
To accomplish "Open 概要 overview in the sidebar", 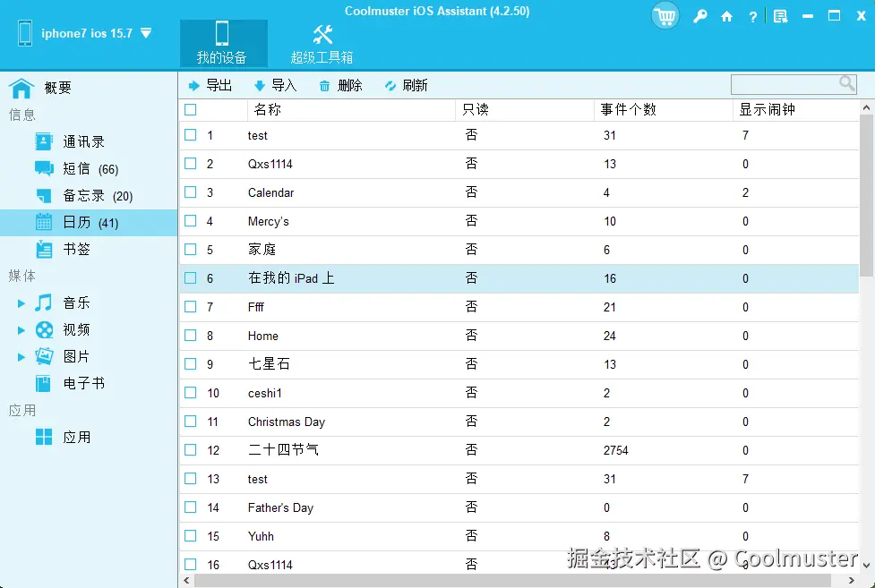I will 40,88.
